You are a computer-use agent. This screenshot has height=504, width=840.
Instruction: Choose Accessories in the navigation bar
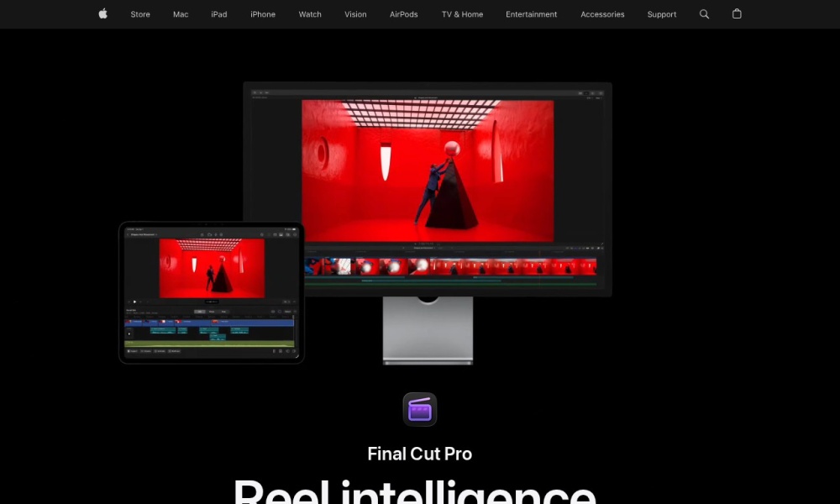coord(602,14)
